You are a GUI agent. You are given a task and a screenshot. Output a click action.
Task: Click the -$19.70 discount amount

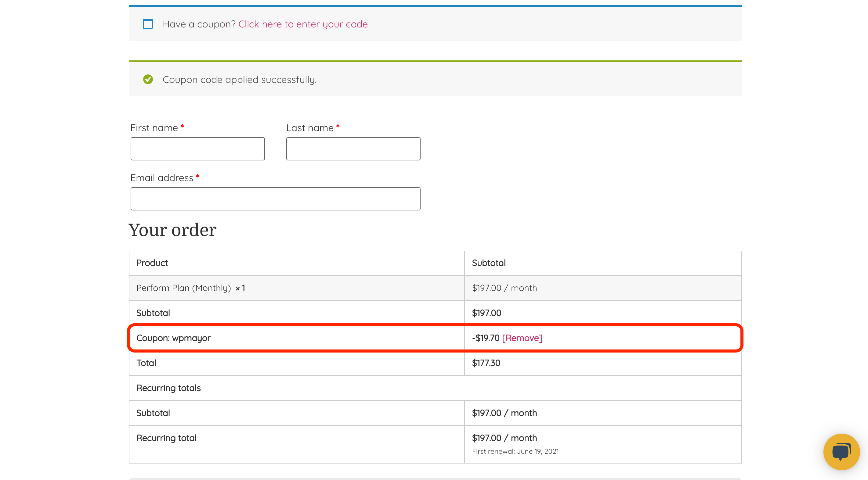pos(486,338)
